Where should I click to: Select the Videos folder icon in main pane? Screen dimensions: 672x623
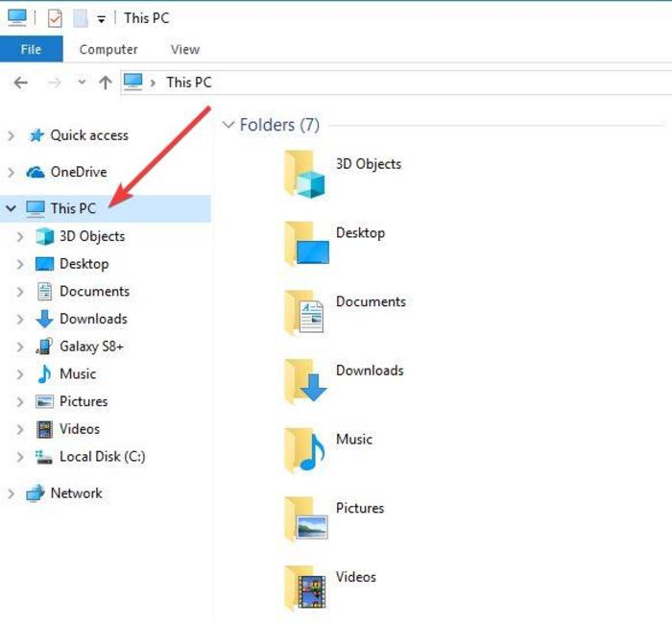click(305, 588)
